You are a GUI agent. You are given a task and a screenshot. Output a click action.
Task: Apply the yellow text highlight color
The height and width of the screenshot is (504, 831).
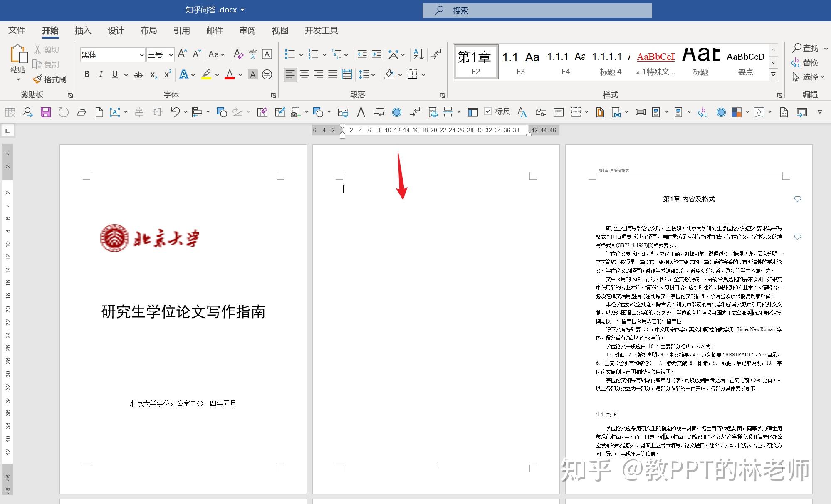(x=206, y=74)
